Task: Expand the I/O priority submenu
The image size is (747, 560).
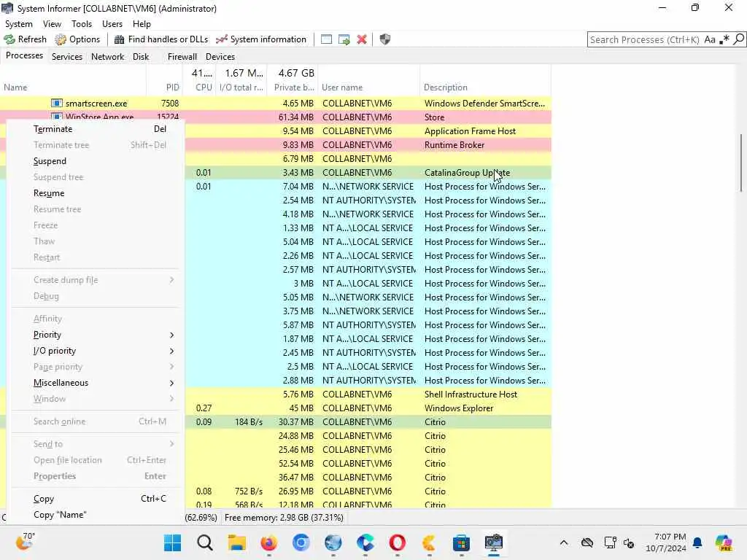Action: tap(96, 351)
